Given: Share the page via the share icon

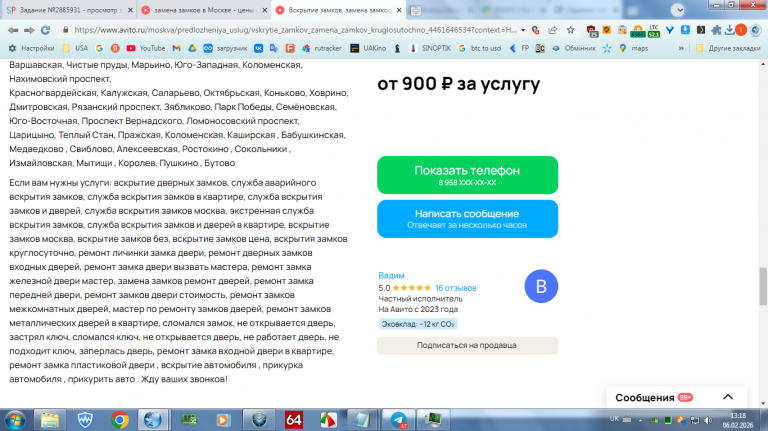Looking at the screenshot, I should (552, 30).
